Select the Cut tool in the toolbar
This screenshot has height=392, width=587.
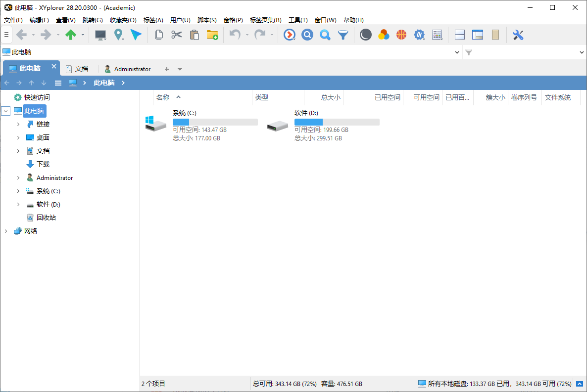coord(176,35)
